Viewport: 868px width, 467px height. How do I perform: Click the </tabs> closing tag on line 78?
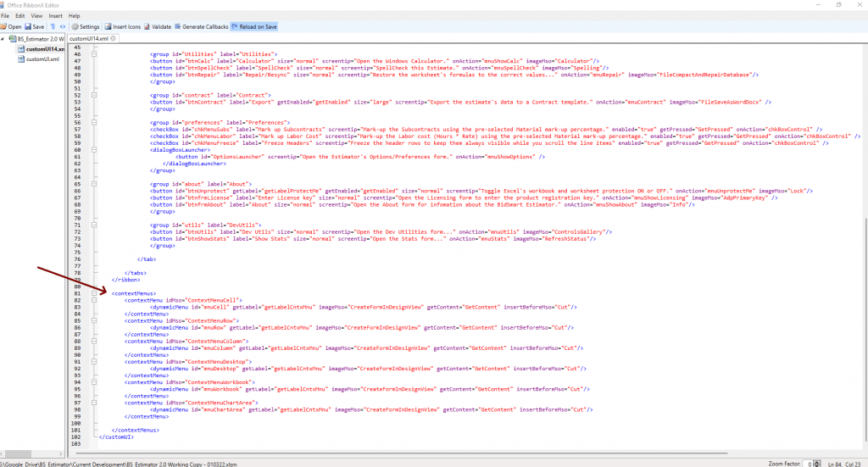tap(136, 273)
